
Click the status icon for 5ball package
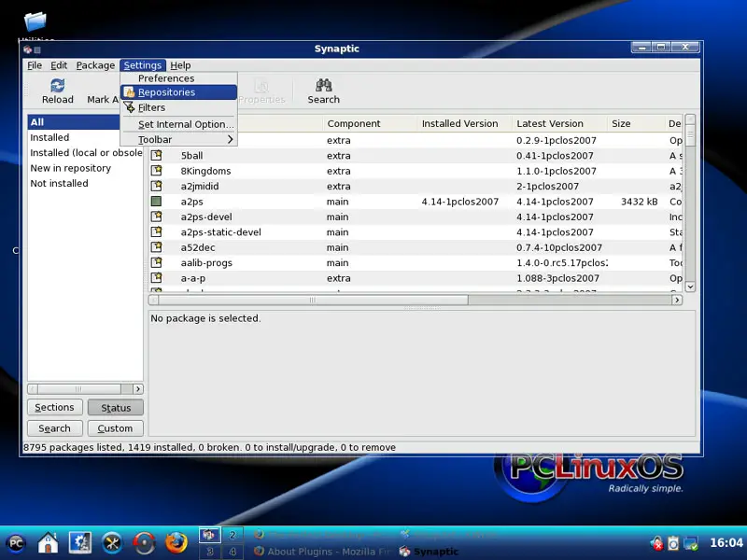156,155
